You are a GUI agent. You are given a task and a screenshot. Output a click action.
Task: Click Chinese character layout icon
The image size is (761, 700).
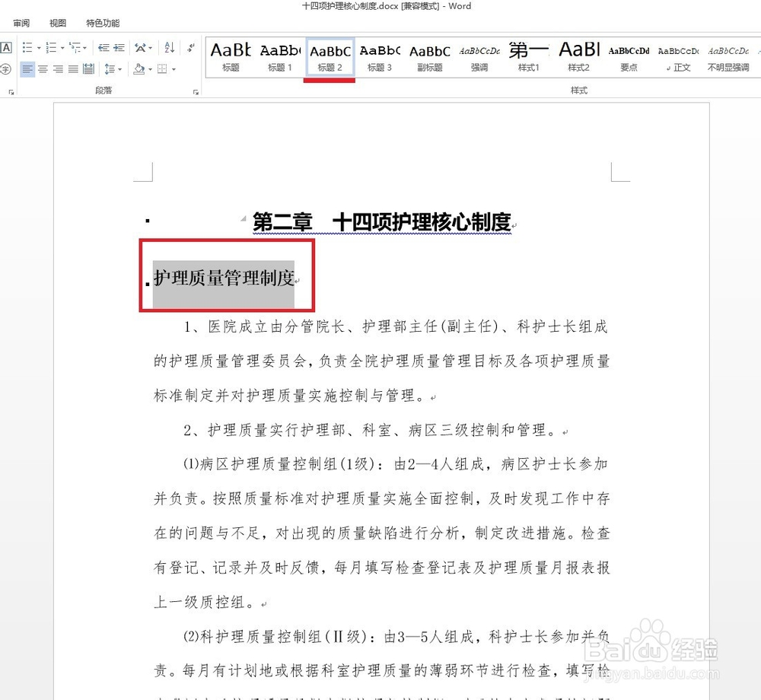(x=140, y=47)
